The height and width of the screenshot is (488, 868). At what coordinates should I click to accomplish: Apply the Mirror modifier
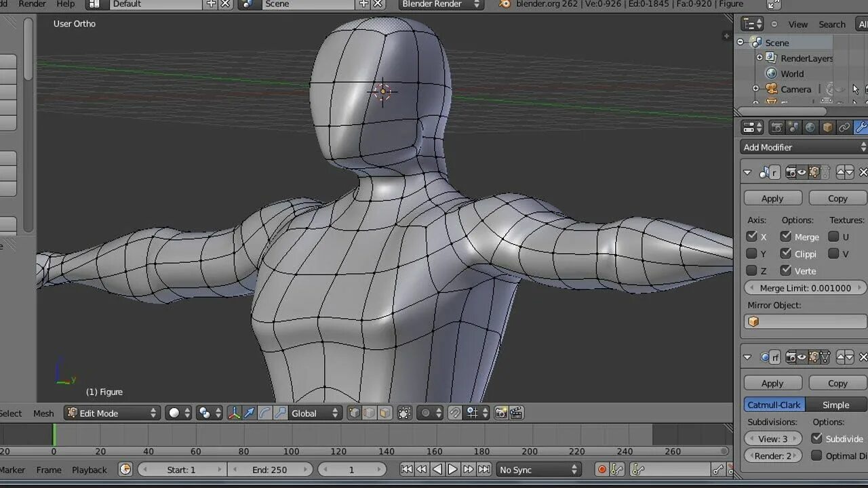coord(772,198)
